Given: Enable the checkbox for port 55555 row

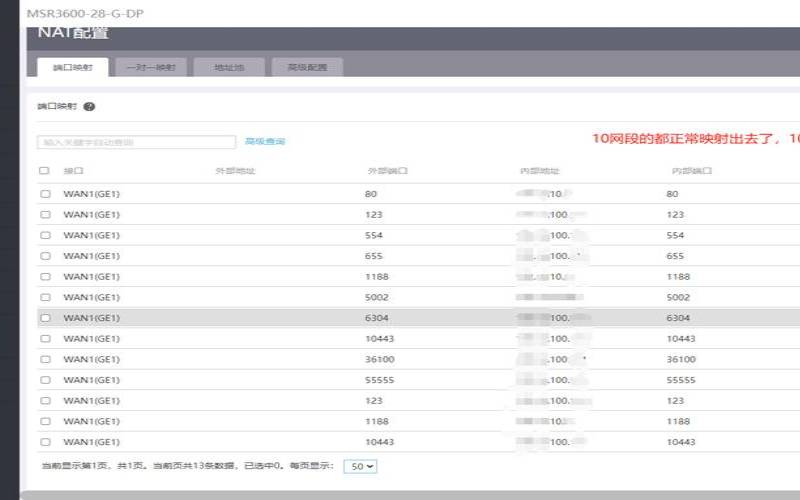Looking at the screenshot, I should [x=45, y=380].
